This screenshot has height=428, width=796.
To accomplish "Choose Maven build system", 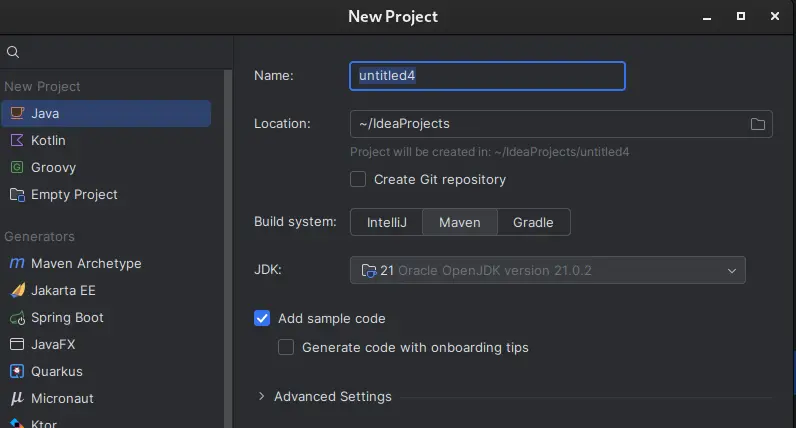I will (459, 222).
